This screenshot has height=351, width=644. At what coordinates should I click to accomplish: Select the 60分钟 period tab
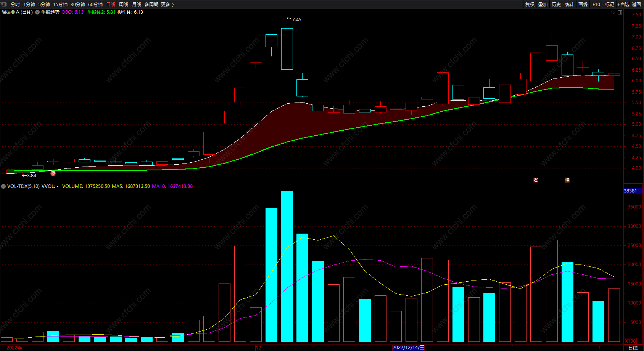pyautogui.click(x=95, y=4)
